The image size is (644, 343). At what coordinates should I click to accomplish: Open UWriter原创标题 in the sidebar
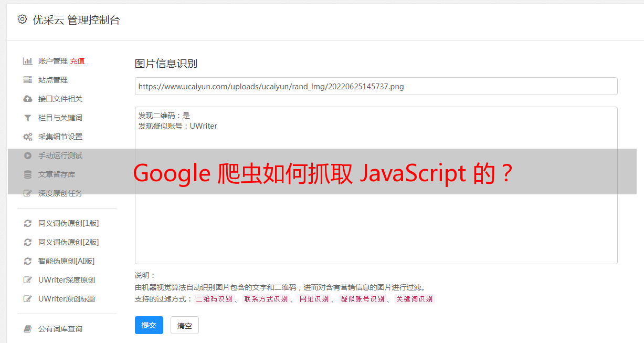point(67,299)
